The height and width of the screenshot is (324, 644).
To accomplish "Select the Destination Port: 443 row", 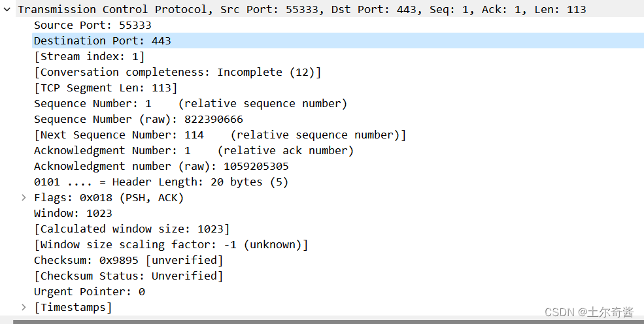I will coord(102,40).
